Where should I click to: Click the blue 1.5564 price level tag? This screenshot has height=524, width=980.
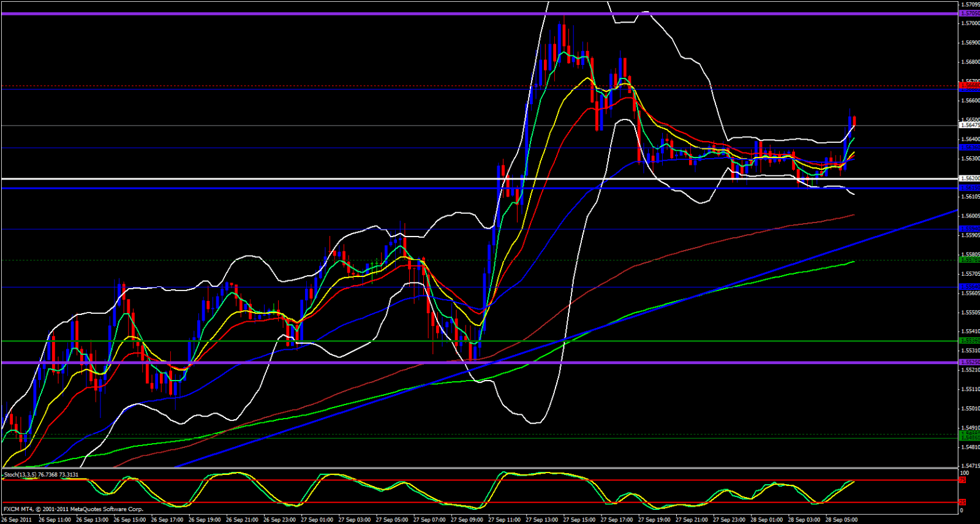coord(968,287)
